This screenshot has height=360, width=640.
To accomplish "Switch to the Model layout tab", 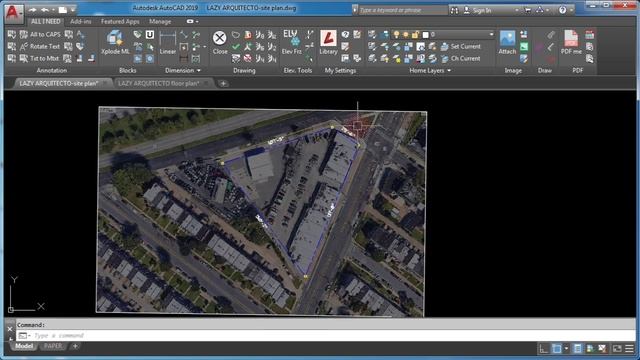I will pos(24,346).
